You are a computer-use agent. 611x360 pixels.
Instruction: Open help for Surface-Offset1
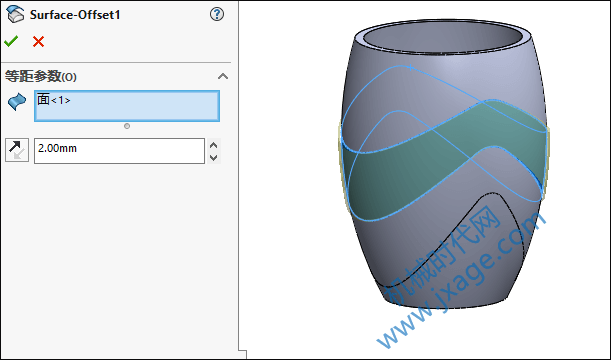coord(217,14)
